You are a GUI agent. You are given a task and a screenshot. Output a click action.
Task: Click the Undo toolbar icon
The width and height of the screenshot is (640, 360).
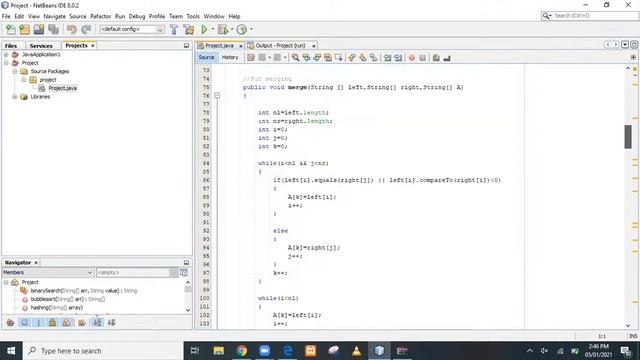(x=71, y=29)
